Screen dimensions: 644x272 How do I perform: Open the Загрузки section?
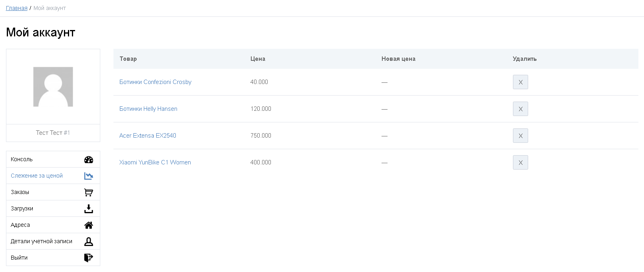pyautogui.click(x=53, y=208)
